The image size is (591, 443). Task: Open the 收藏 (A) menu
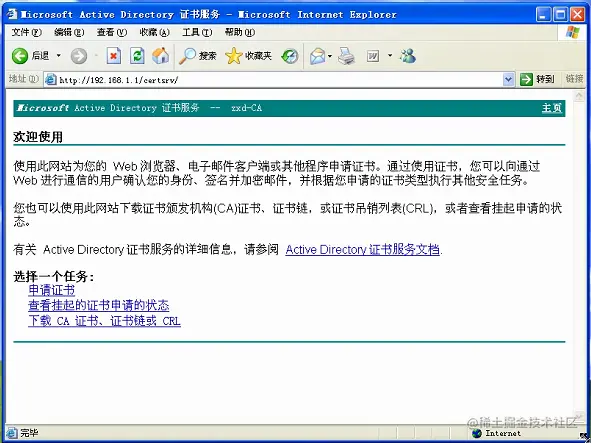(x=155, y=32)
